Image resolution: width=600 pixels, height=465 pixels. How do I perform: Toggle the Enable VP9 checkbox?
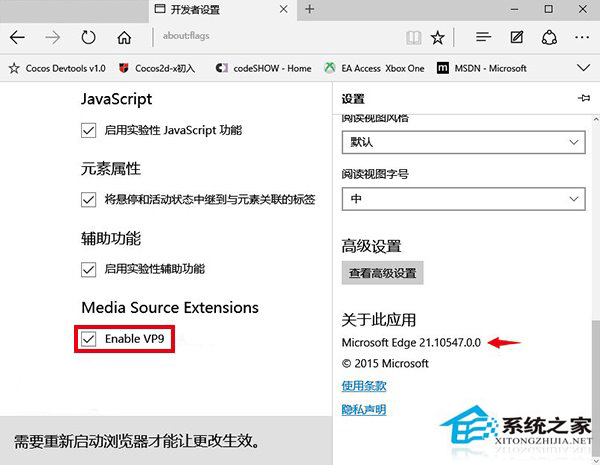[88, 339]
